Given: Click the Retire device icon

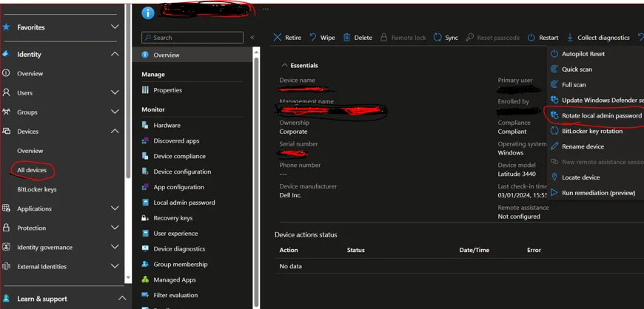Looking at the screenshot, I should click(278, 38).
